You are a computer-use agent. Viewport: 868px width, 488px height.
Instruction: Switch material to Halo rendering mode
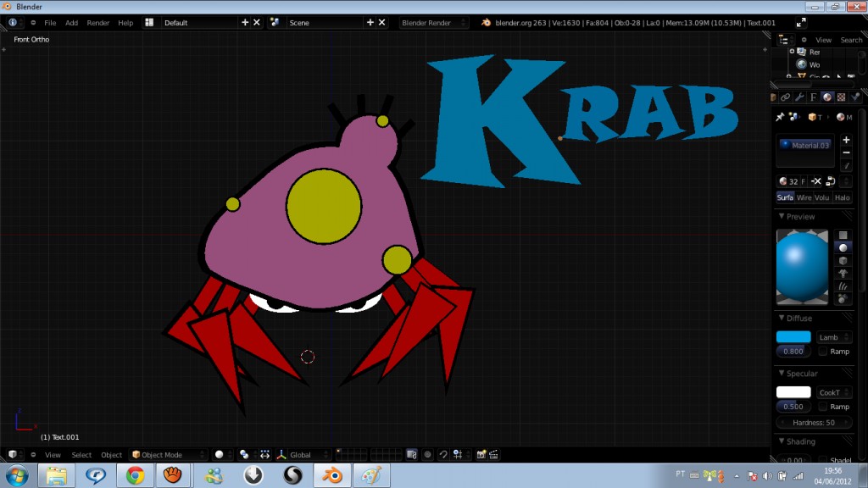843,197
